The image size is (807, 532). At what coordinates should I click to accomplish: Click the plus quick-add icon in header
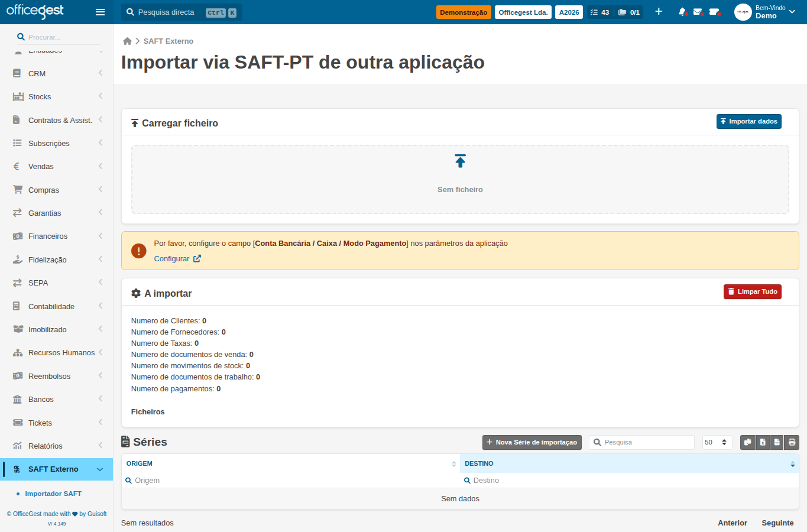coord(659,12)
